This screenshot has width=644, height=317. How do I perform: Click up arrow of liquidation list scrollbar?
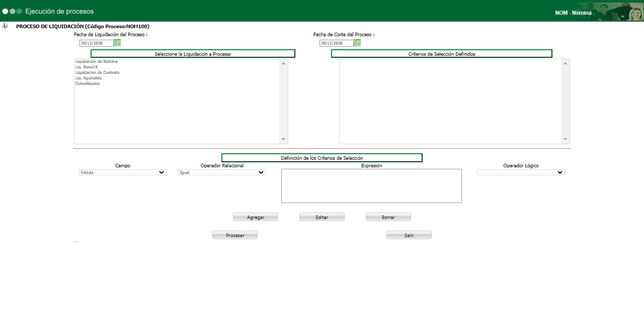284,63
